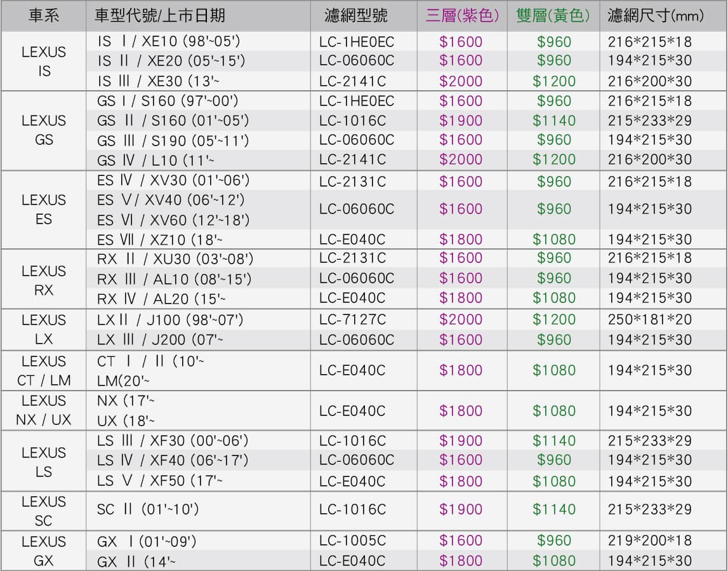Click LS IV / XF40 (06'~17') row
Screen dimensions: 728x571
click(406, 460)
